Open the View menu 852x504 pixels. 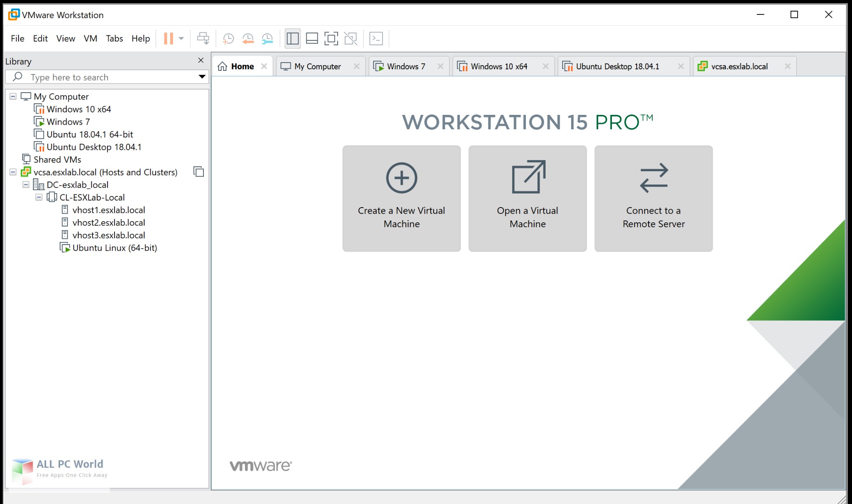pos(65,38)
